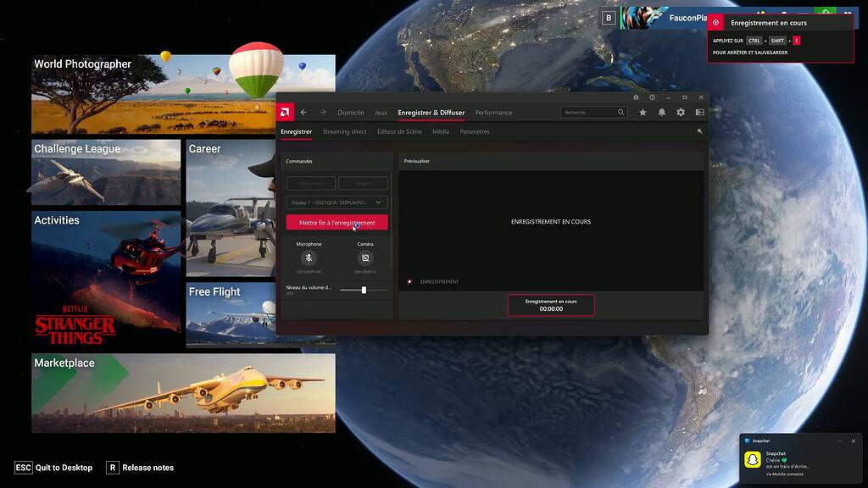Image resolution: width=868 pixels, height=488 pixels.
Task: Switch to the Domicile tab
Action: click(x=351, y=113)
